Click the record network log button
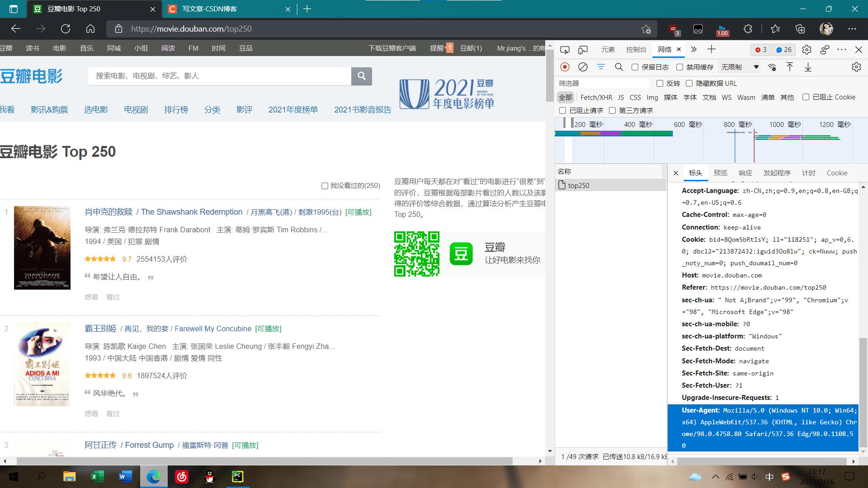Image resolution: width=868 pixels, height=488 pixels. coord(565,67)
